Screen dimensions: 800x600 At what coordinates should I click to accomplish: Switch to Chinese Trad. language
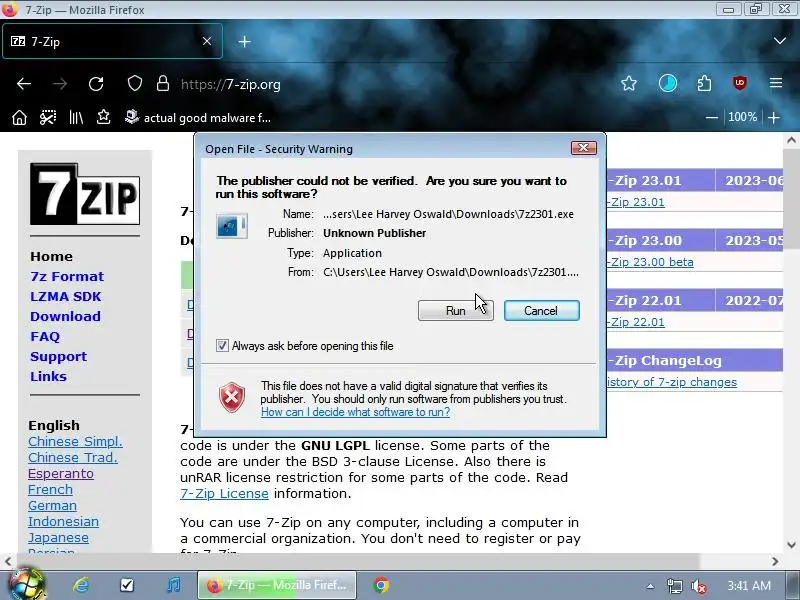(x=72, y=458)
